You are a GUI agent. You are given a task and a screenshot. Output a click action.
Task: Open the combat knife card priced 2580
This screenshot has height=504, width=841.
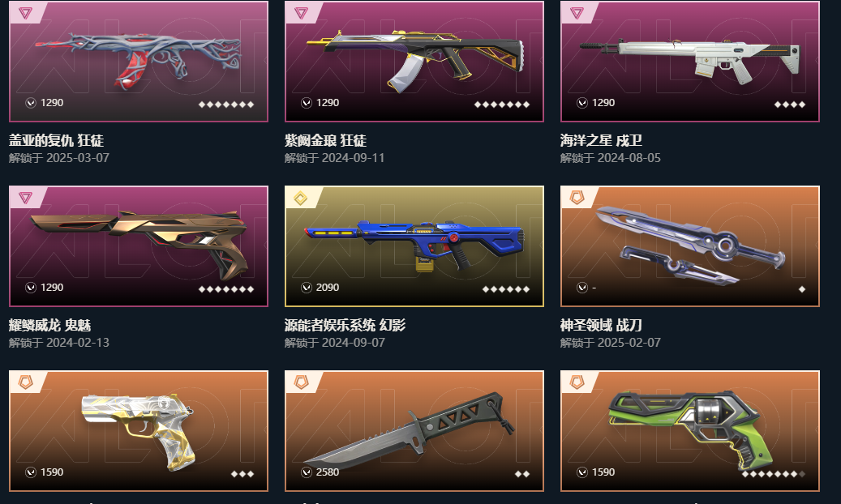(x=414, y=430)
